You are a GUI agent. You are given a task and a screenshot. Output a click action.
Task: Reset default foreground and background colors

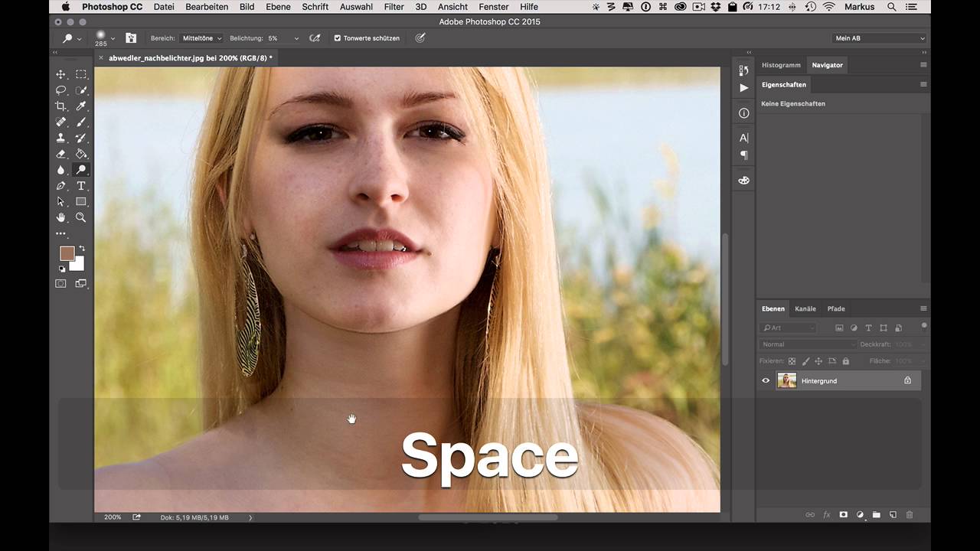click(62, 269)
